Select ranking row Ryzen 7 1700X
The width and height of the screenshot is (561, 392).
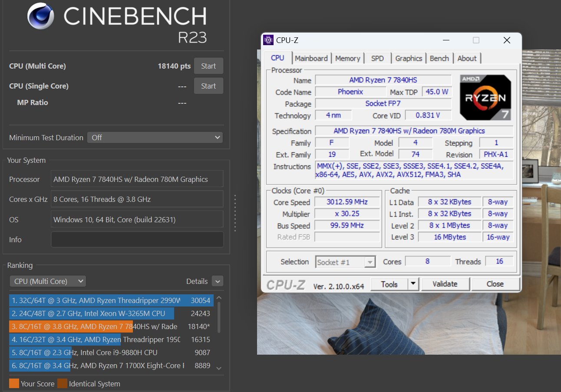pyautogui.click(x=111, y=366)
